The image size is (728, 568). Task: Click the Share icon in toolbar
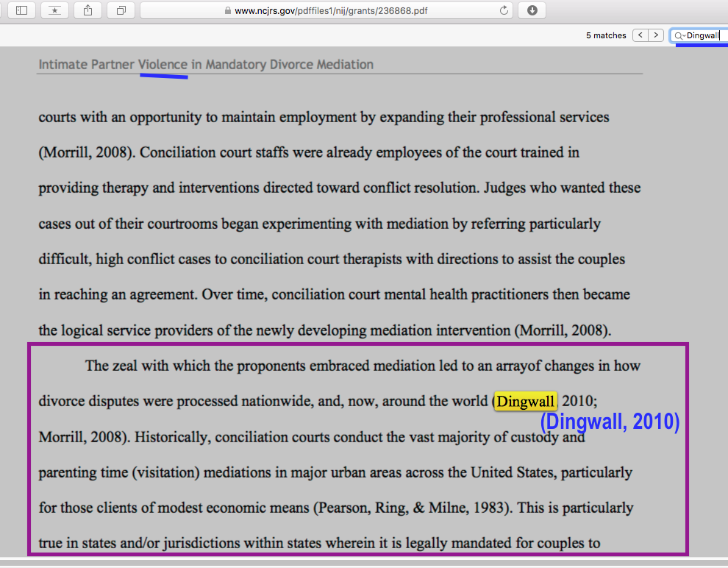[x=88, y=10]
